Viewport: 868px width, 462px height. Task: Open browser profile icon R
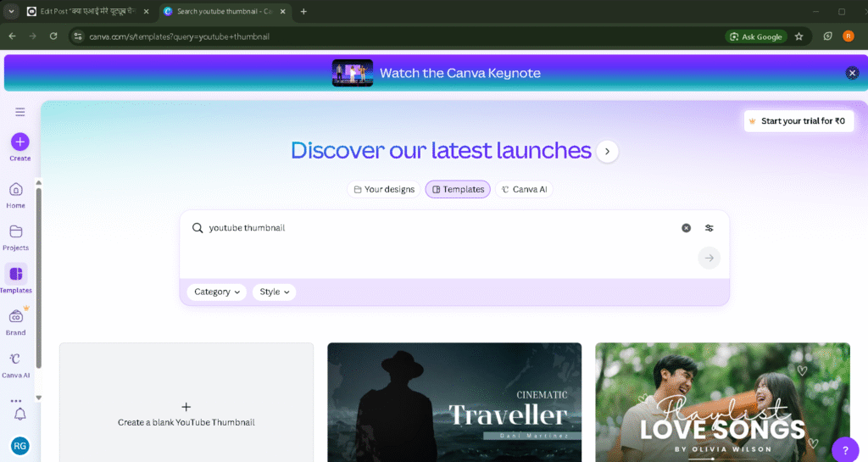click(x=848, y=36)
